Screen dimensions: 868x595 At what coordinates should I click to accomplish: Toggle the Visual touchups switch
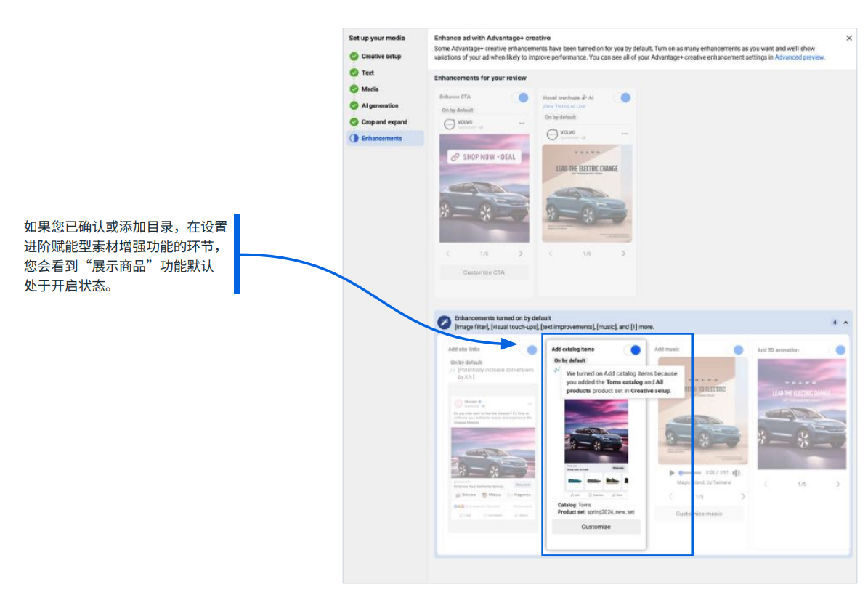622,97
